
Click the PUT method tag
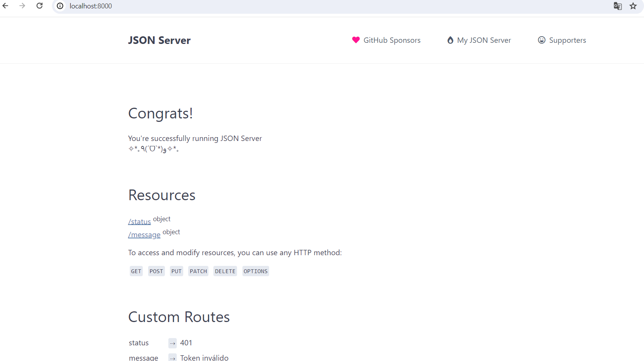click(176, 271)
